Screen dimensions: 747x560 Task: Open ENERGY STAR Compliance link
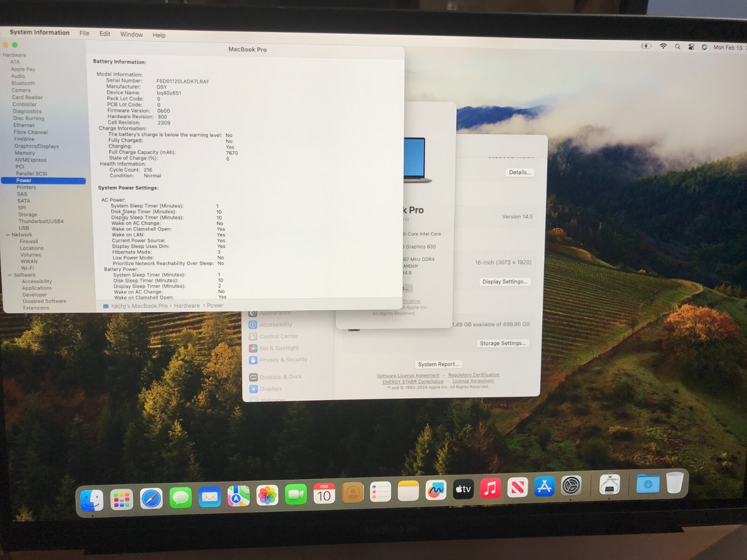click(413, 382)
